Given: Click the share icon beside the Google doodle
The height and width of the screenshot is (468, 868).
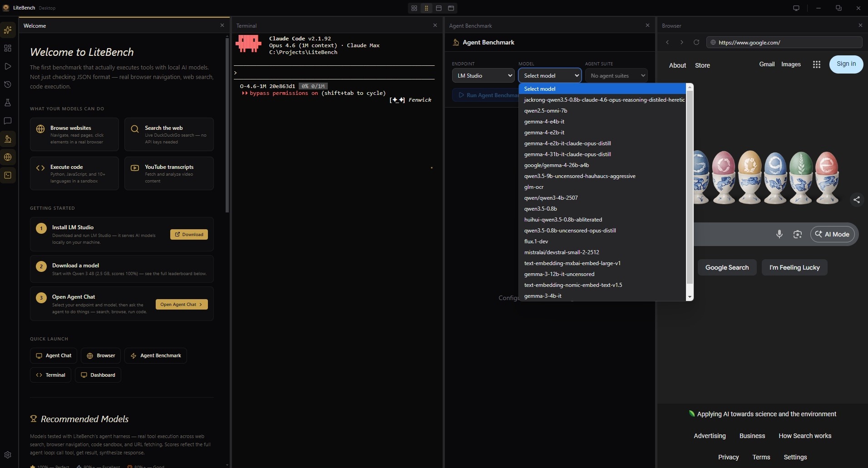Looking at the screenshot, I should click(857, 200).
